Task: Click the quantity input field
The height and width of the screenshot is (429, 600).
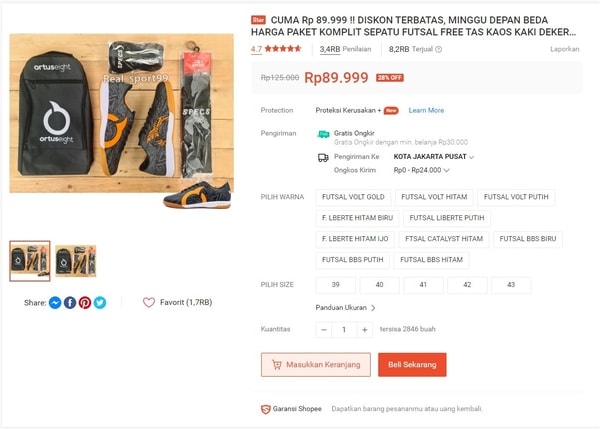Action: [x=344, y=329]
